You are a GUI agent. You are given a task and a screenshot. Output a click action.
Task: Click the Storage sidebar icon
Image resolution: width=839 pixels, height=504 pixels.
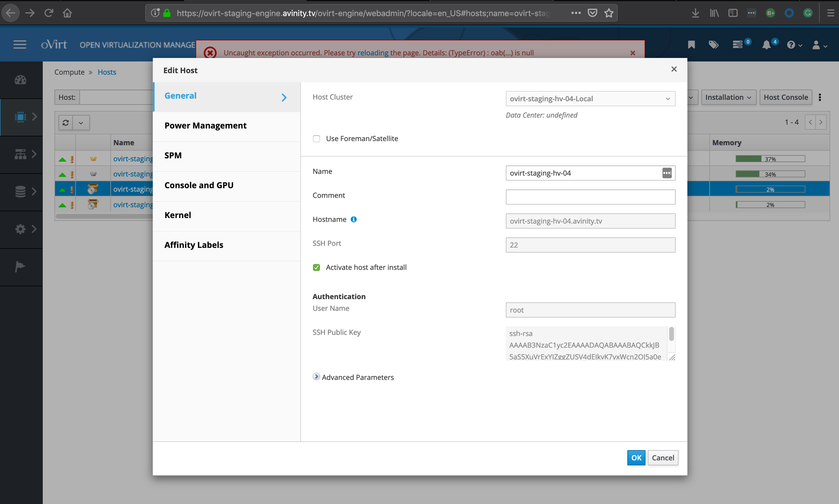20,191
